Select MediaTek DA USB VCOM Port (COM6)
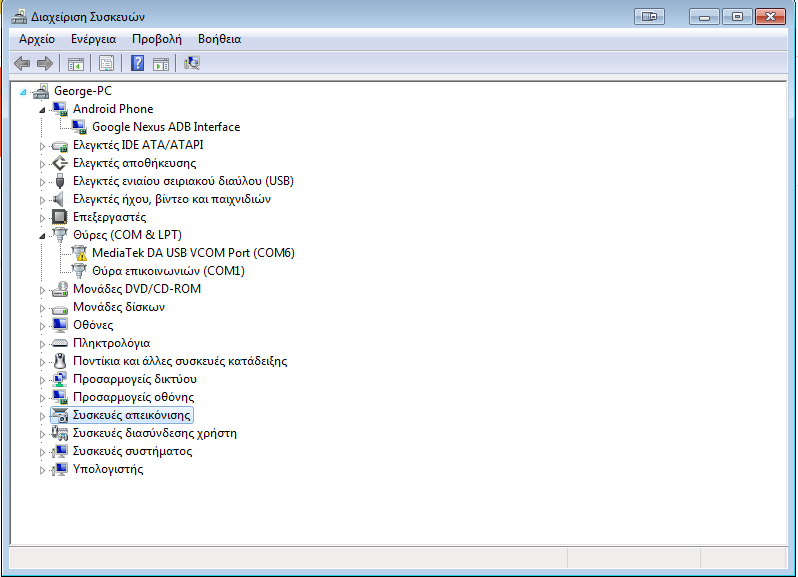Viewport: 798px width, 577px height. pos(192,253)
